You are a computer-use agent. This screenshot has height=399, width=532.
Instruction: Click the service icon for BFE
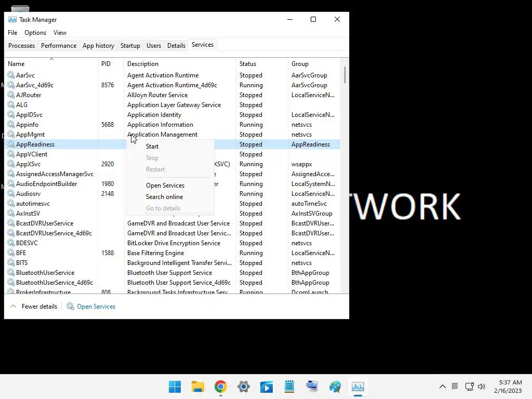pyautogui.click(x=11, y=253)
